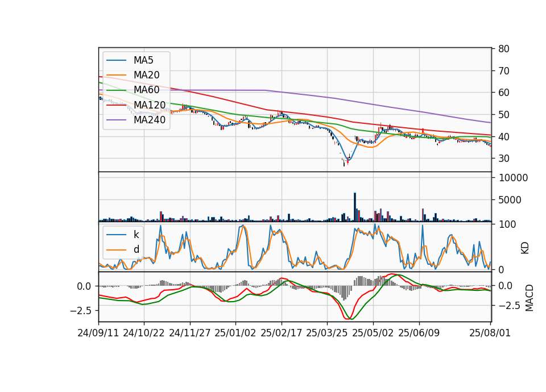Click the 25/02/17 date label
Viewport: 546px width, 392px height.
[x=282, y=333]
